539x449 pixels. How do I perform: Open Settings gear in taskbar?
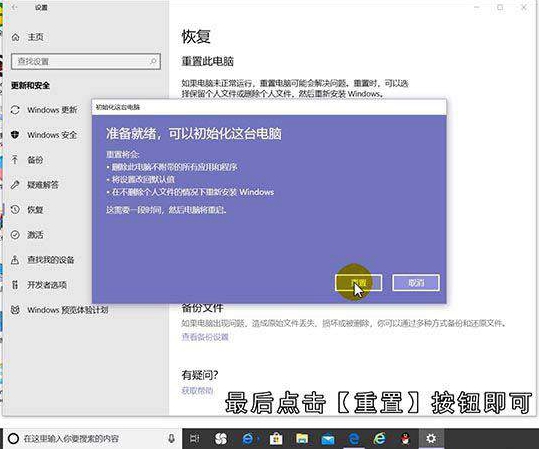click(431, 438)
